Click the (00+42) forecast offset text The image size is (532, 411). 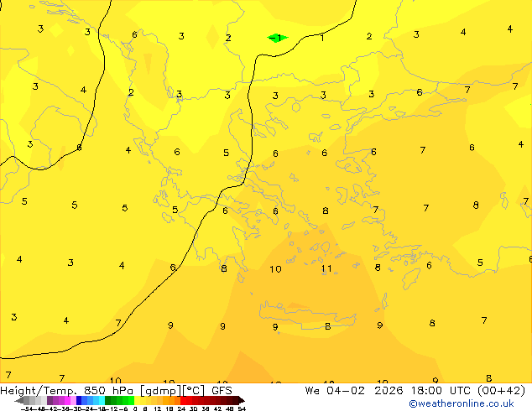coord(502,391)
